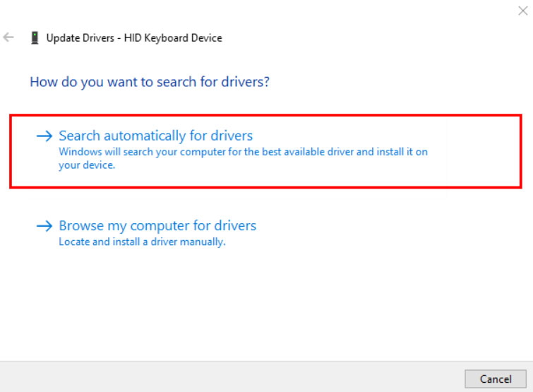Cancel the driver update wizard
This screenshot has height=392, width=533.
(x=496, y=379)
